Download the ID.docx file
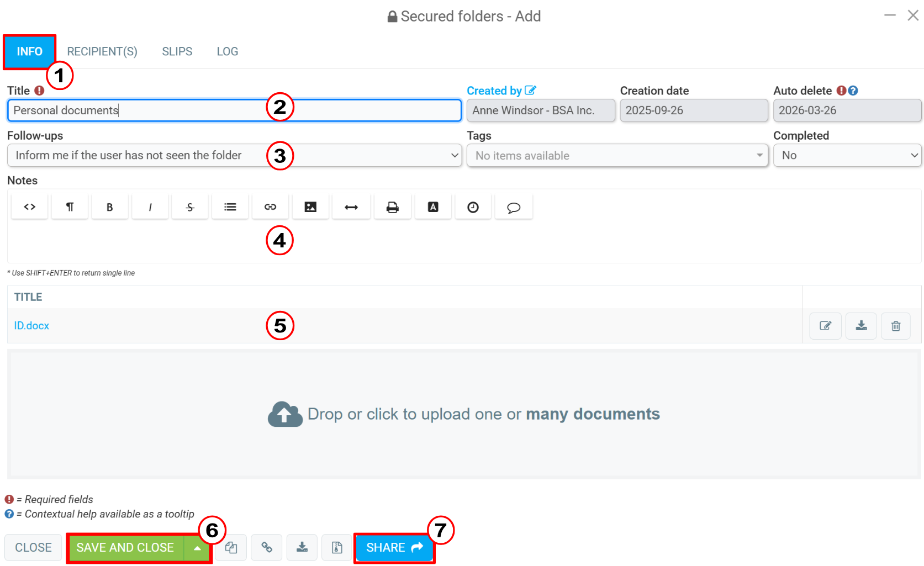The width and height of the screenshot is (924, 566). [x=861, y=326]
